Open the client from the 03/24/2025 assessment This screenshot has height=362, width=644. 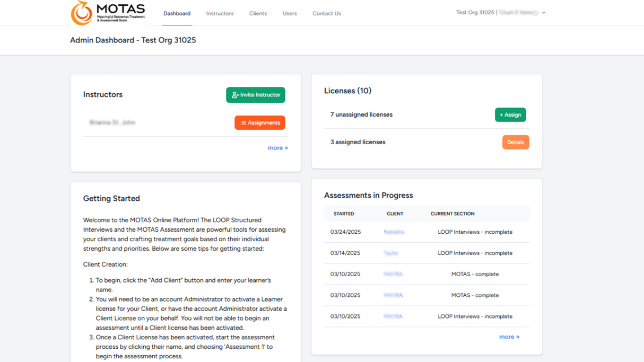point(394,232)
